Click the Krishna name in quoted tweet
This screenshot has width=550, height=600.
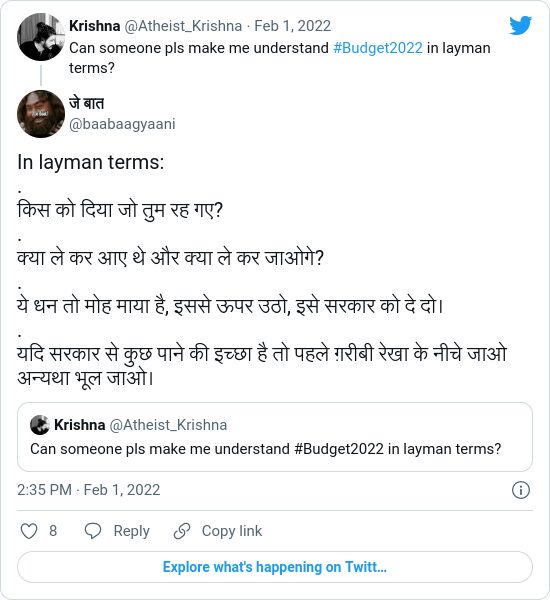[80, 425]
